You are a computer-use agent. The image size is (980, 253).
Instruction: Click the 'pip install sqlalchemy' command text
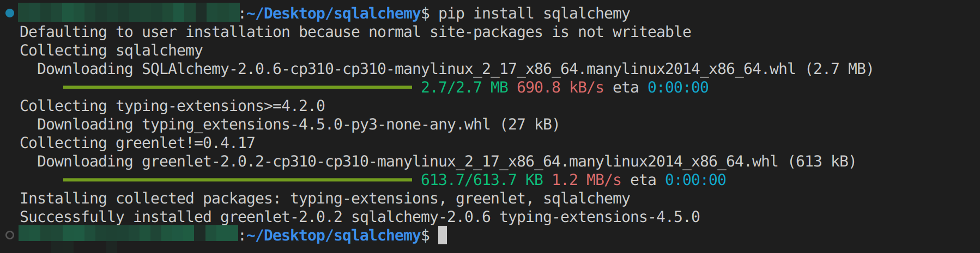tap(534, 13)
